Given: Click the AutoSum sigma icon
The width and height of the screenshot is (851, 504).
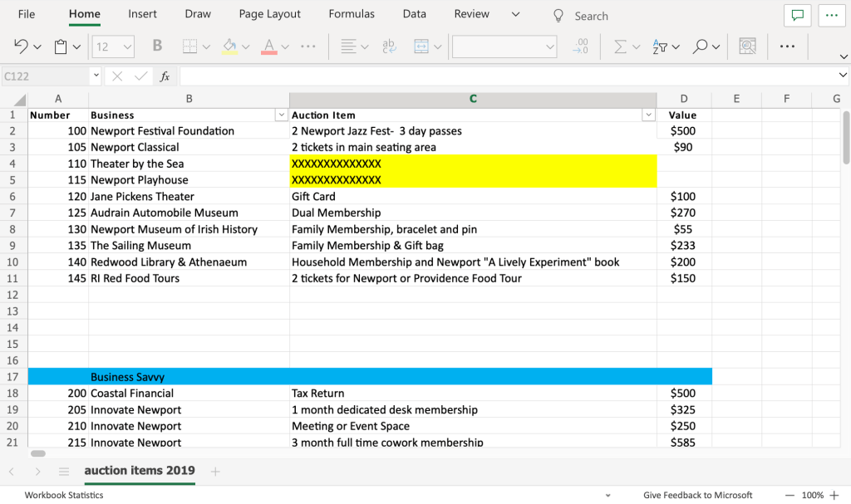Looking at the screenshot, I should coord(620,47).
